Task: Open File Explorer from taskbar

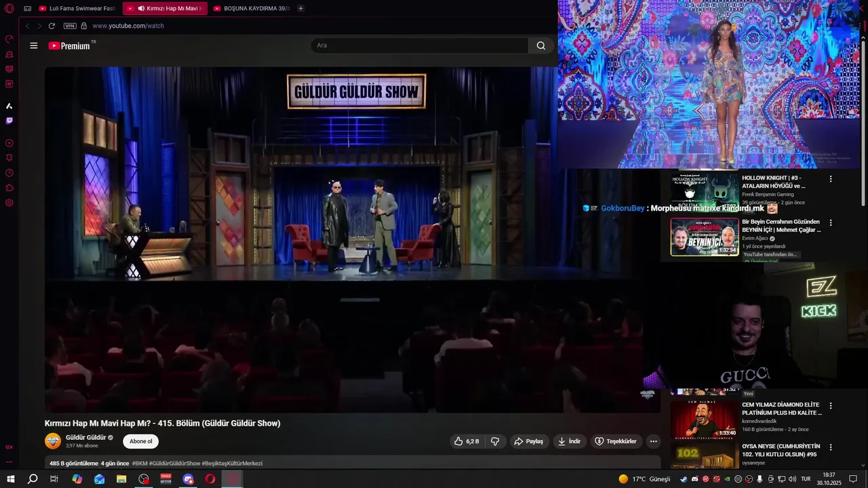Action: tap(121, 479)
